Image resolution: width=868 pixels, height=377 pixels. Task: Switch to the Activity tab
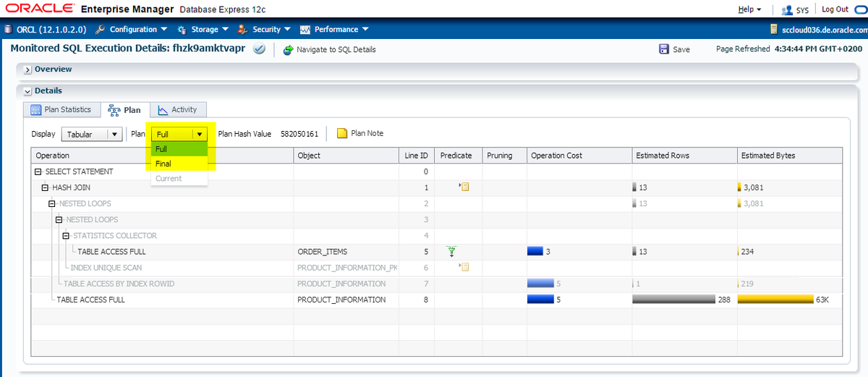pyautogui.click(x=179, y=109)
